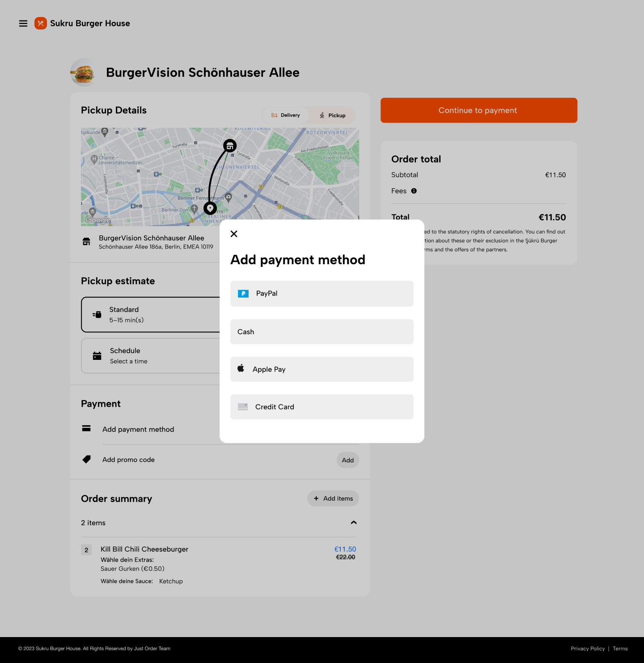Switch to Pickup mode
Screen dimensions: 644x663
click(x=333, y=115)
